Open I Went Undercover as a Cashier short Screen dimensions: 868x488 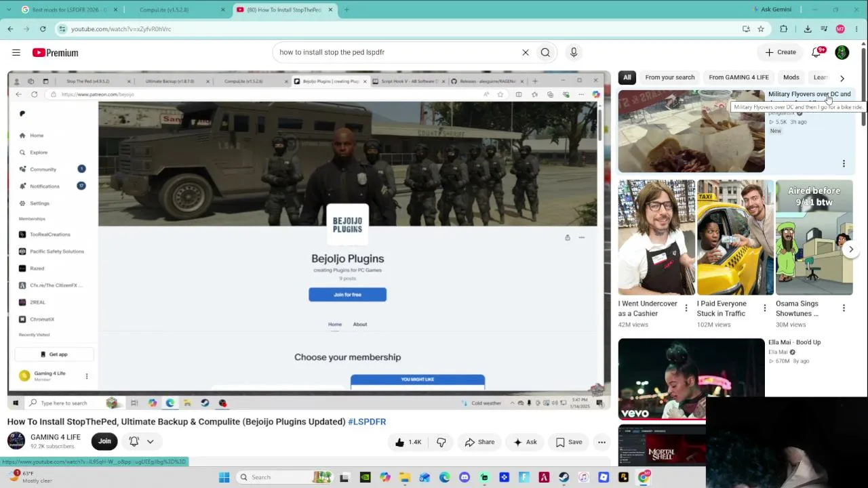656,238
